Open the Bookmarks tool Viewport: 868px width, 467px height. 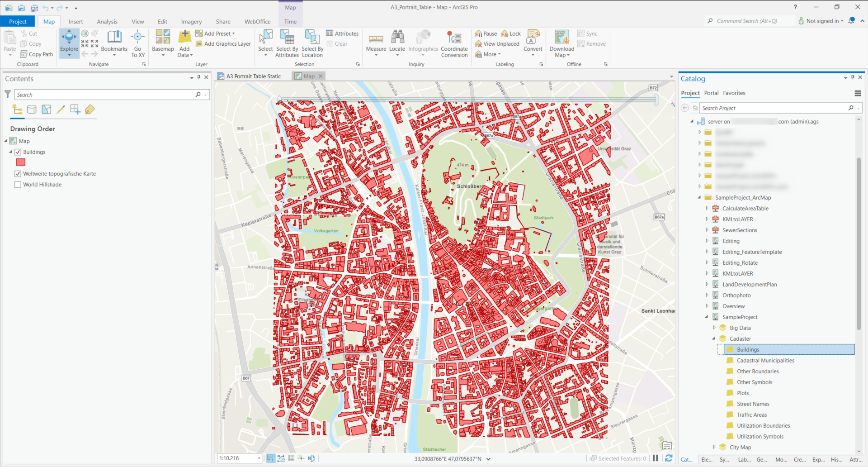coord(114,43)
